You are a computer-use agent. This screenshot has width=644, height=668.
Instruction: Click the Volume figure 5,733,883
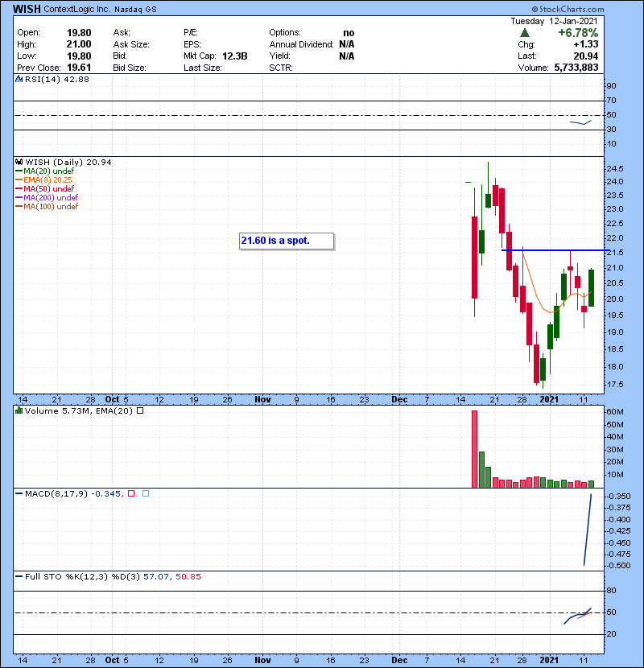click(x=576, y=68)
